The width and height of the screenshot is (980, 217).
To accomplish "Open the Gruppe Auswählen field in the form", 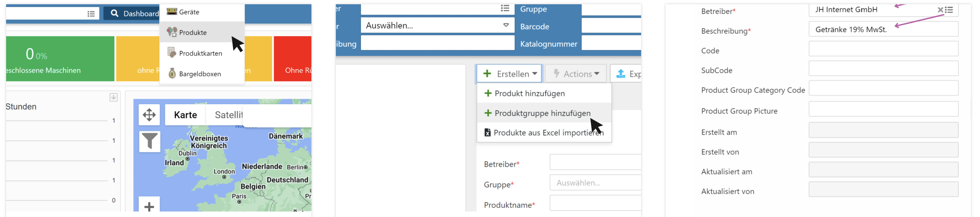I will 595,183.
